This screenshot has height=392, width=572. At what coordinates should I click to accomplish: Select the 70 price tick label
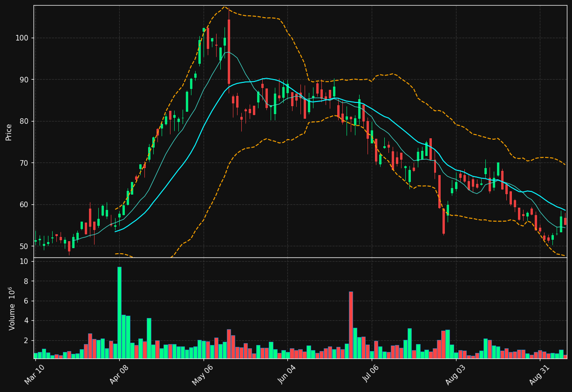pyautogui.click(x=23, y=163)
